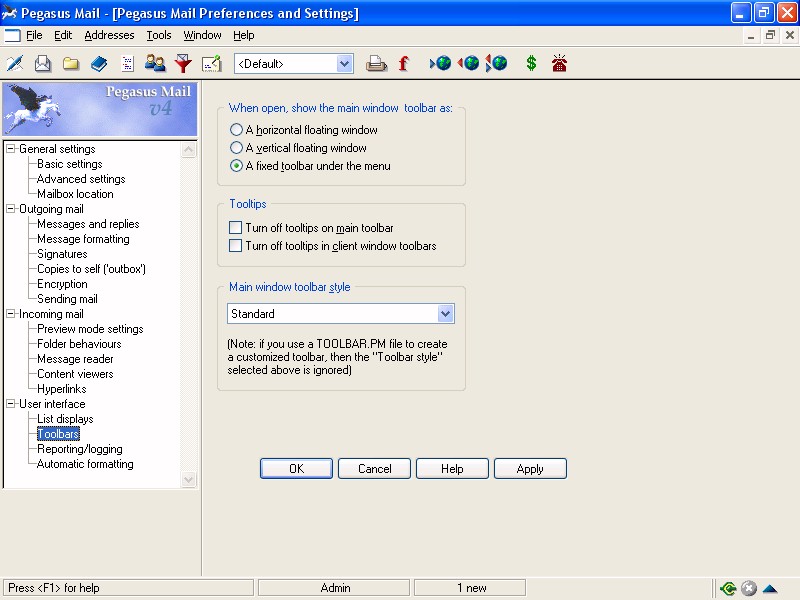Open Copies to self ('outbox') settings
This screenshot has width=800, height=600.
pos(91,269)
